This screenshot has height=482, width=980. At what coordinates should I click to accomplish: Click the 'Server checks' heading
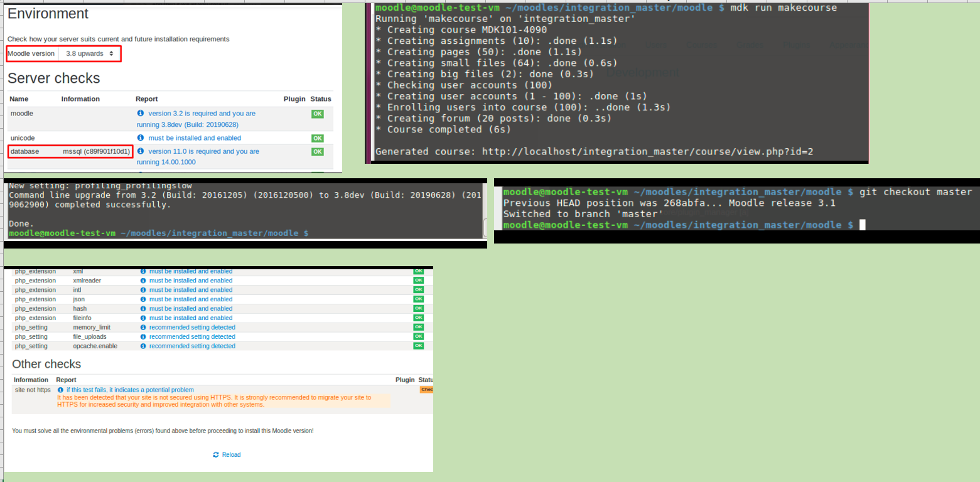click(54, 78)
